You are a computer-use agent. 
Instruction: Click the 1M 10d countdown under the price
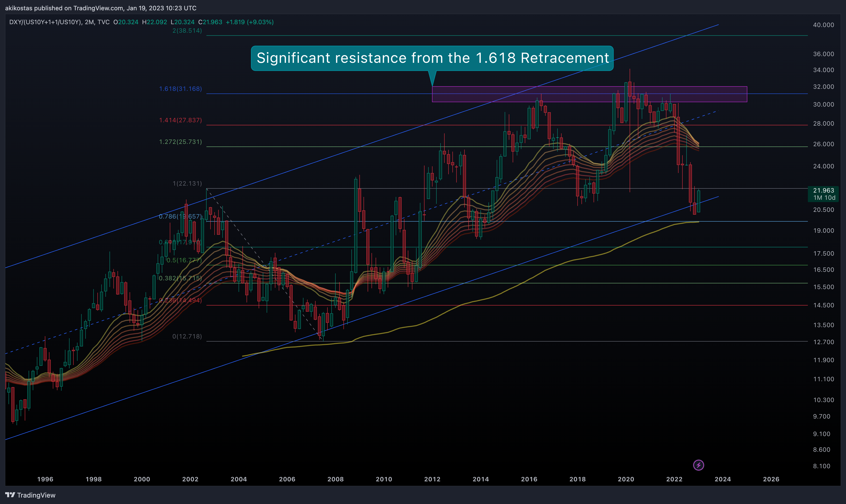tap(824, 198)
